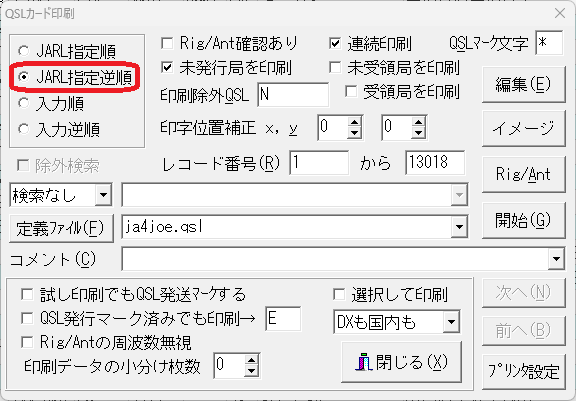The height and width of the screenshot is (401, 576).
Task: Click the record end field showing 13018
Action: click(435, 162)
